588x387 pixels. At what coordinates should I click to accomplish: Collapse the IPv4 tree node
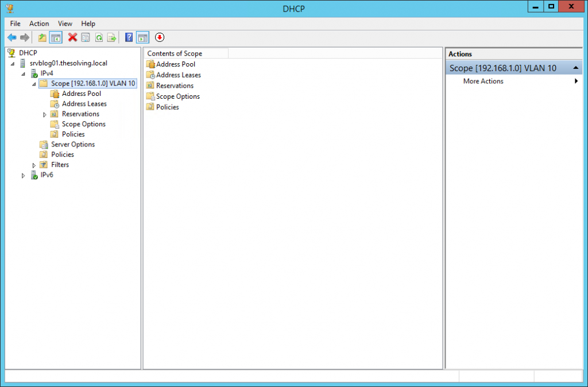[x=23, y=73]
